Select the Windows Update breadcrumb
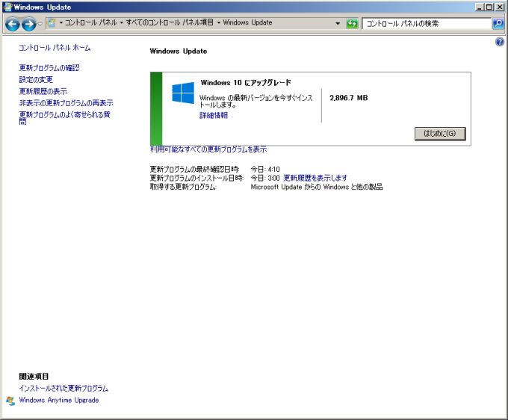 tap(247, 22)
